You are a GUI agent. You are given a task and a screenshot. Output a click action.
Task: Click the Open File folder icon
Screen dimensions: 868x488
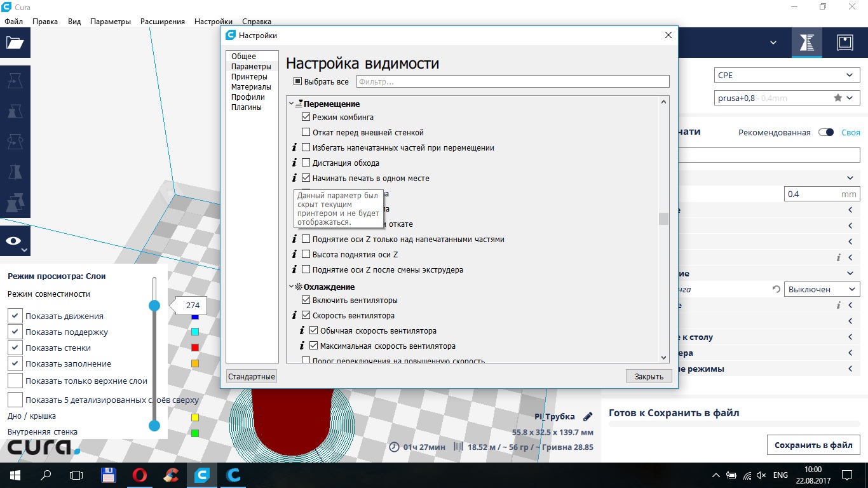click(x=15, y=43)
